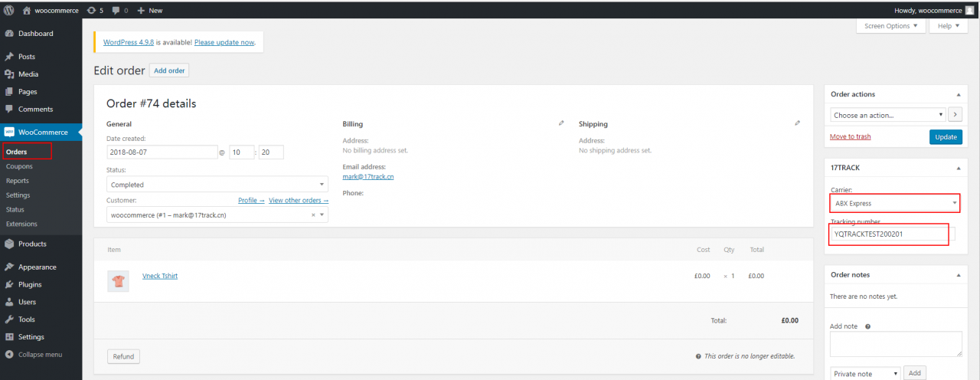Collapse the sidebar menu
The image size is (980, 380).
(41, 355)
